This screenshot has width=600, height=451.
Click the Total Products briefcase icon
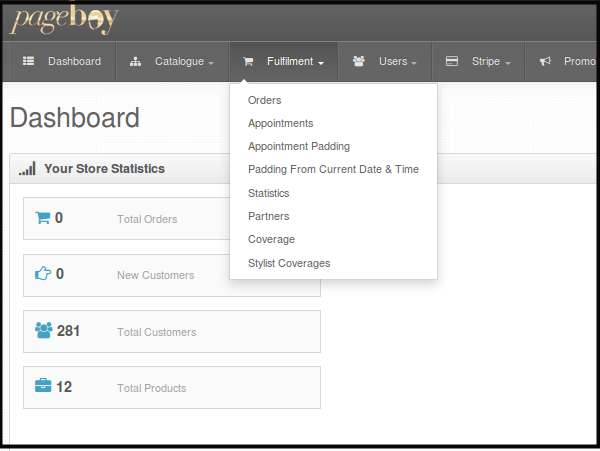tap(43, 386)
